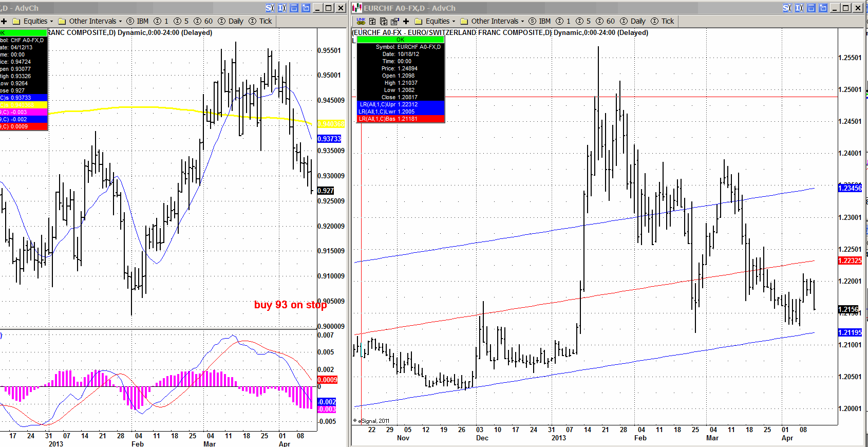Expand Other Intervals dropdown in the EURCHF window
The width and height of the screenshot is (868, 447).
(494, 21)
